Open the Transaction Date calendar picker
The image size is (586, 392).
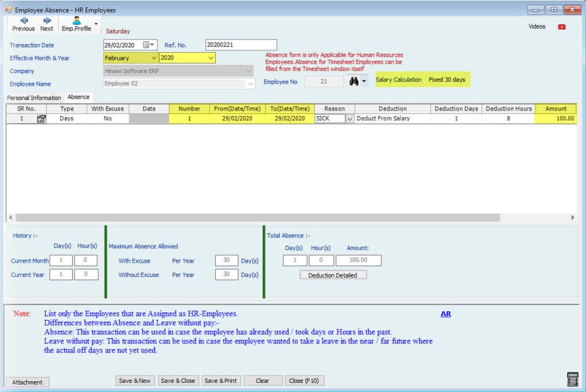tap(148, 45)
